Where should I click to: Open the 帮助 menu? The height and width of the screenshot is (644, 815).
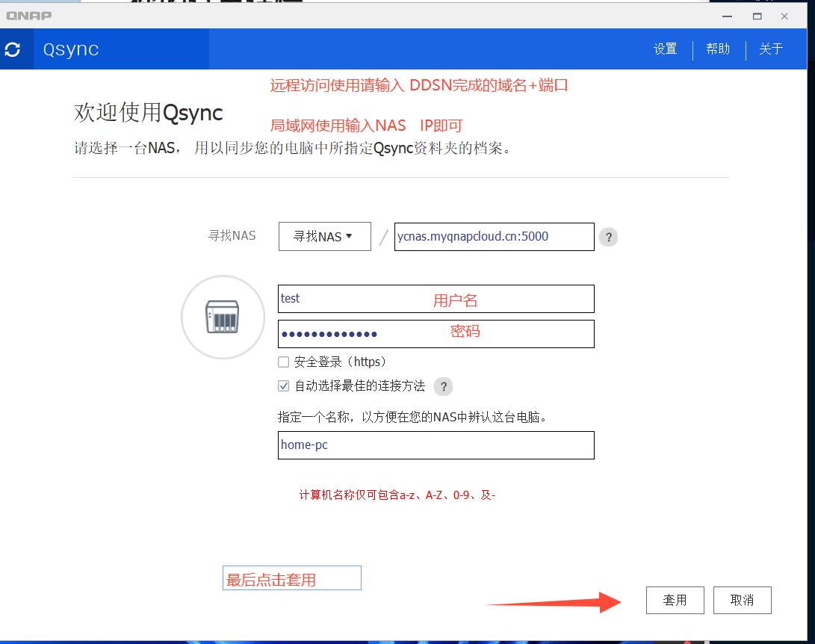tap(716, 49)
